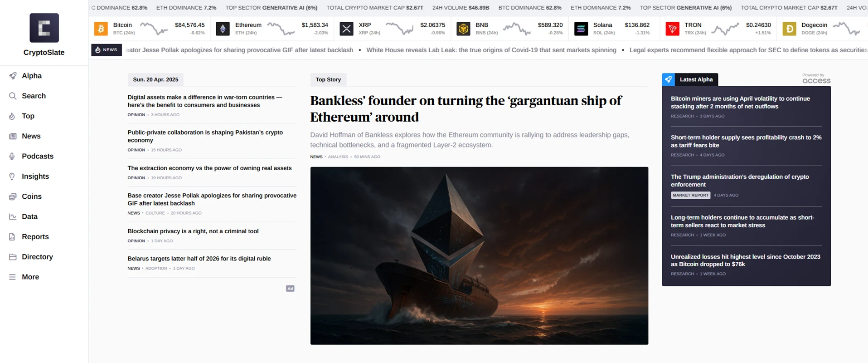
Task: Click the Latest Alpha header label
Action: pos(696,79)
